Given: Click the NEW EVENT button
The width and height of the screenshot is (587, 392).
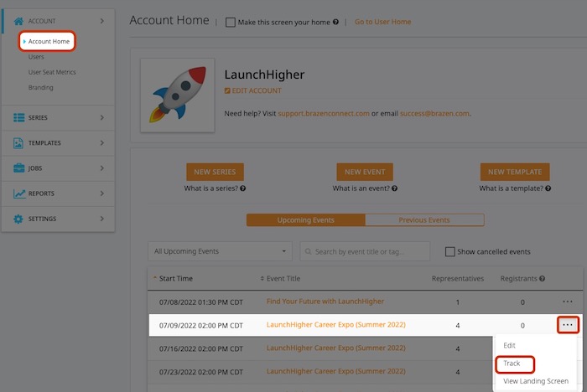Looking at the screenshot, I should pyautogui.click(x=365, y=172).
